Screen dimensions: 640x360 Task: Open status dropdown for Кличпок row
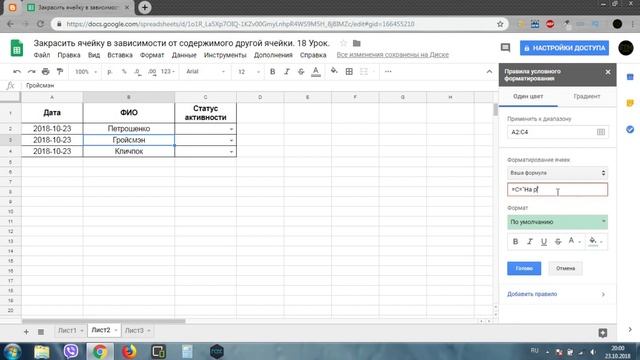(x=231, y=151)
